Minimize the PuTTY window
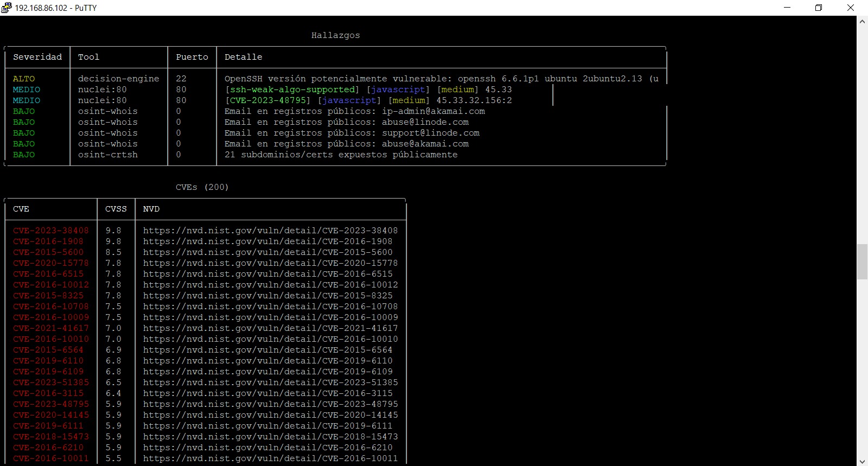This screenshot has height=466, width=868. [x=787, y=8]
